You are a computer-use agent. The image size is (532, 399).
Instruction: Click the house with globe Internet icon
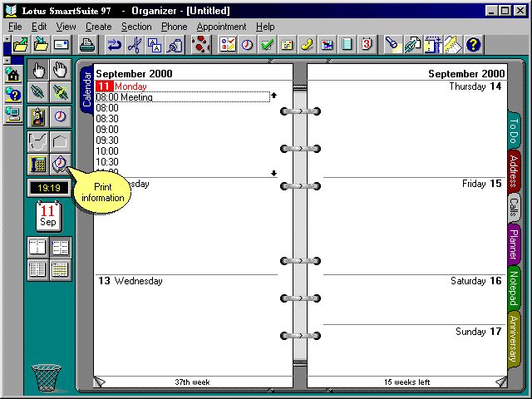coord(13,74)
